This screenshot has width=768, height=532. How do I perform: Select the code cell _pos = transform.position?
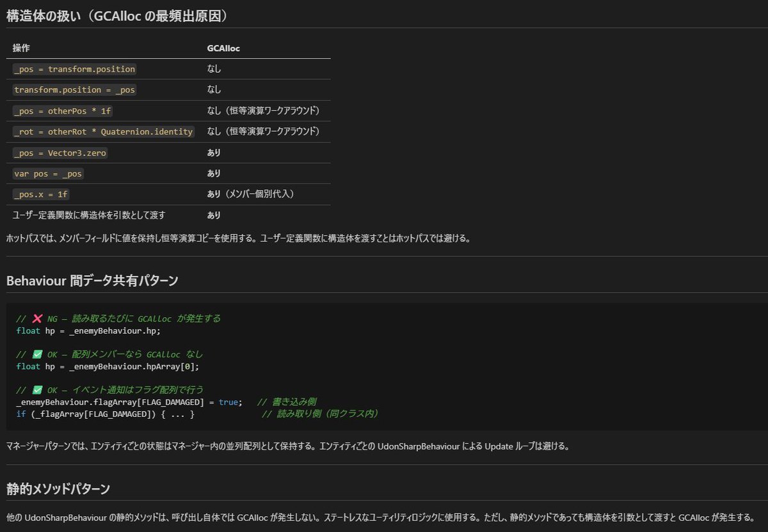click(x=75, y=69)
